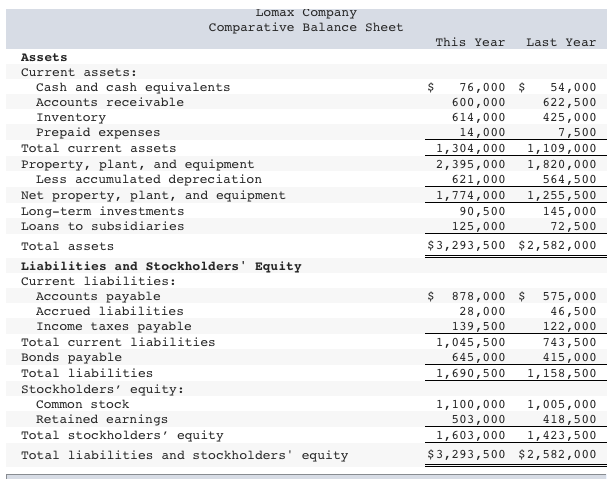This screenshot has height=480, width=616.
Task: Click the 1,690,500 total liabilities value
Action: click(x=471, y=373)
